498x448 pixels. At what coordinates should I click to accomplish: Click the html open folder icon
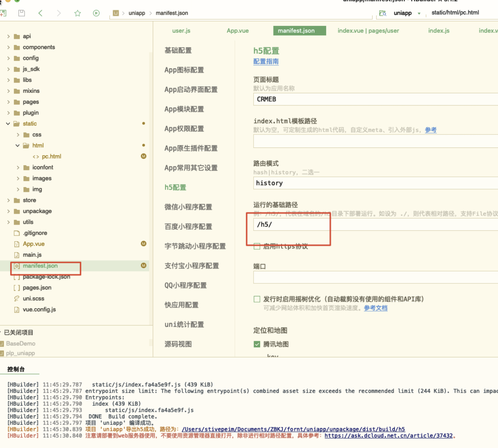[26, 146]
